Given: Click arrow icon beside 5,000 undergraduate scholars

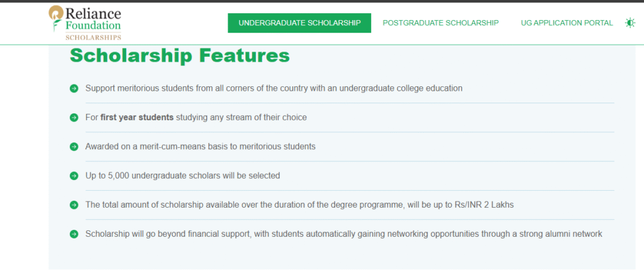Looking at the screenshot, I should [74, 176].
